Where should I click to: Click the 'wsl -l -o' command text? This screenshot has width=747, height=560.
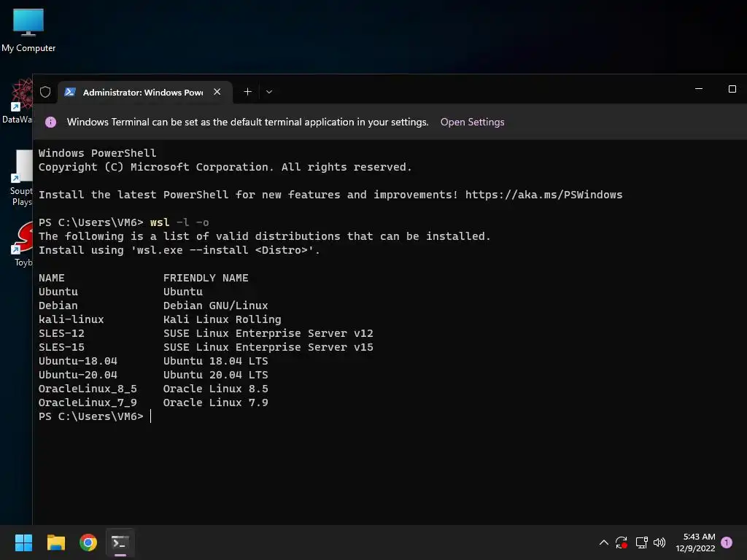179,222
